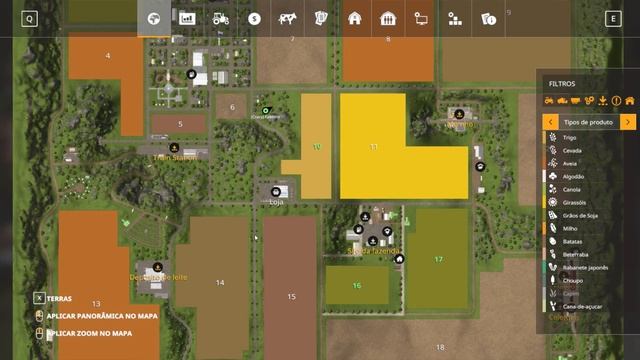Viewport: 640px width, 360px height.
Task: Open the stacked blocks statistics tab
Action: (x=455, y=19)
